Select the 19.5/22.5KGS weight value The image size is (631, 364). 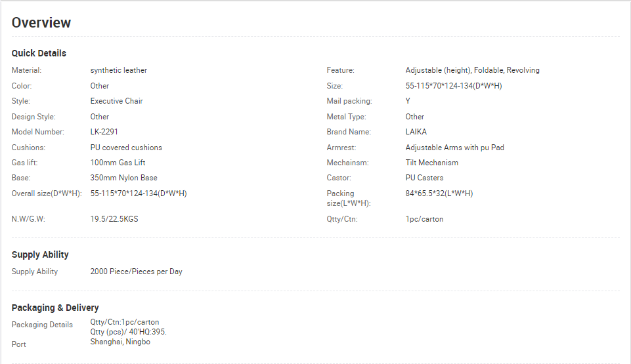pos(114,219)
